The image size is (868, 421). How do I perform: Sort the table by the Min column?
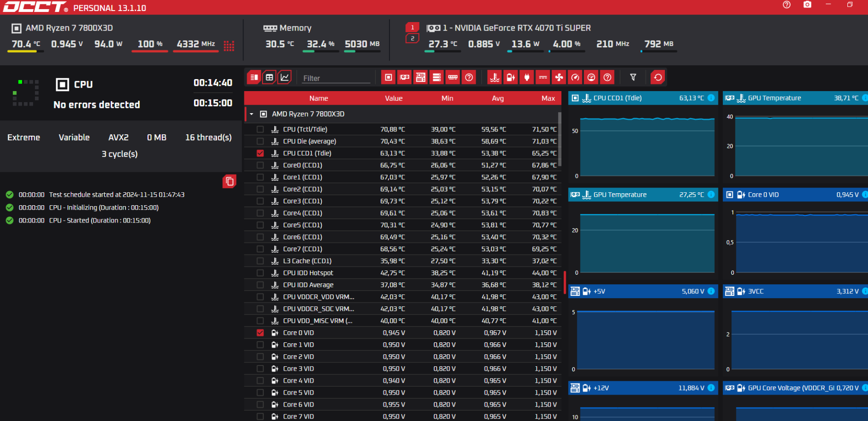[x=447, y=98]
